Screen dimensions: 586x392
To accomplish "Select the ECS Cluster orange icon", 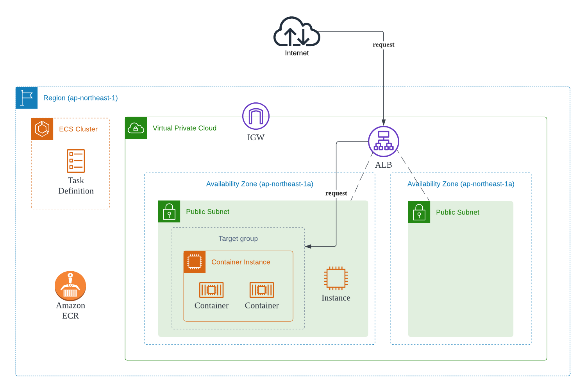I will click(x=42, y=129).
